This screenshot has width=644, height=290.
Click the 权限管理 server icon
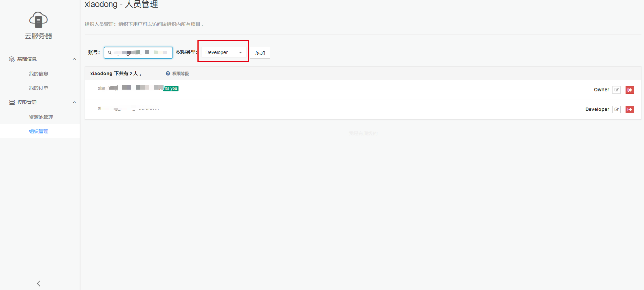(12, 102)
